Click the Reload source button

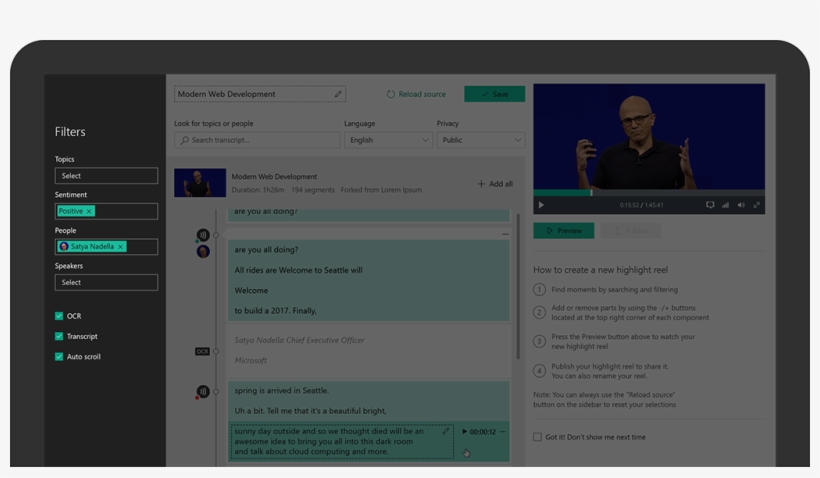416,94
